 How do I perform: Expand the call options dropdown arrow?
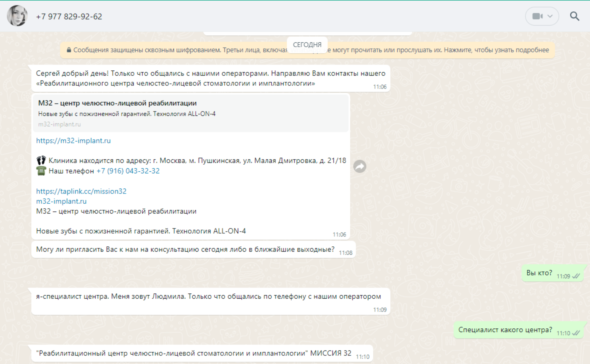click(550, 16)
